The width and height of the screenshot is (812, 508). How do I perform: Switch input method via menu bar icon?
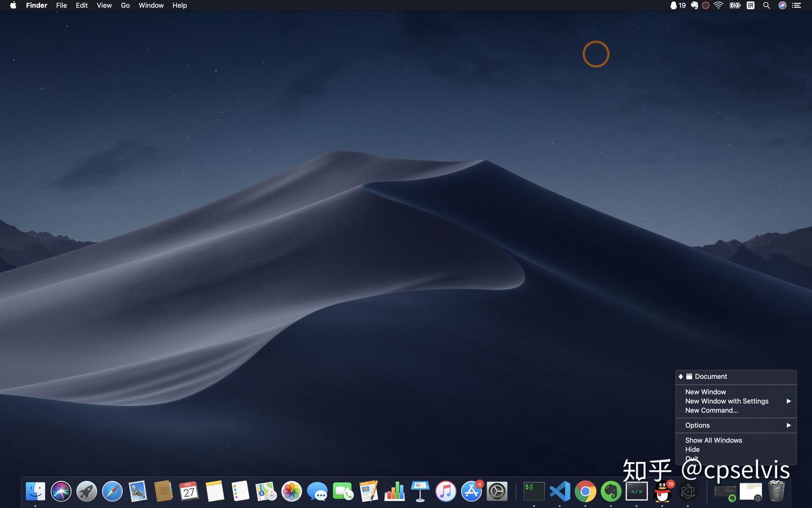coord(751,6)
